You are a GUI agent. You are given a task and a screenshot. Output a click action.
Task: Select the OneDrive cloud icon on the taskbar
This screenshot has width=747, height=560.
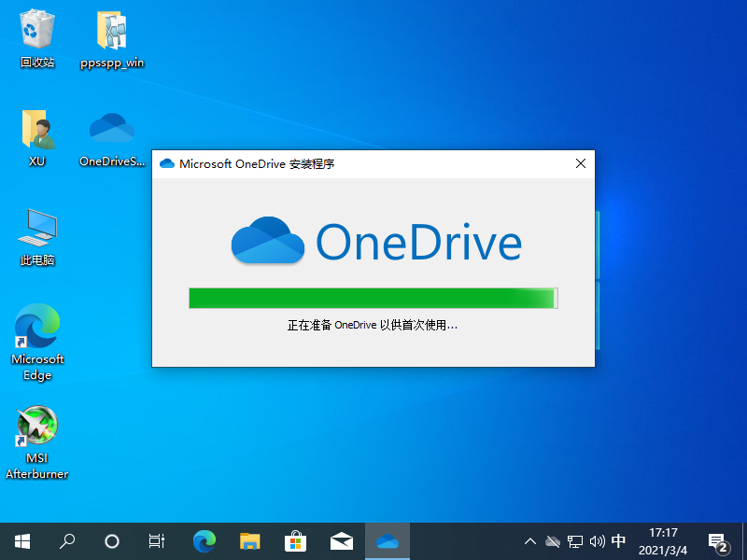387,541
